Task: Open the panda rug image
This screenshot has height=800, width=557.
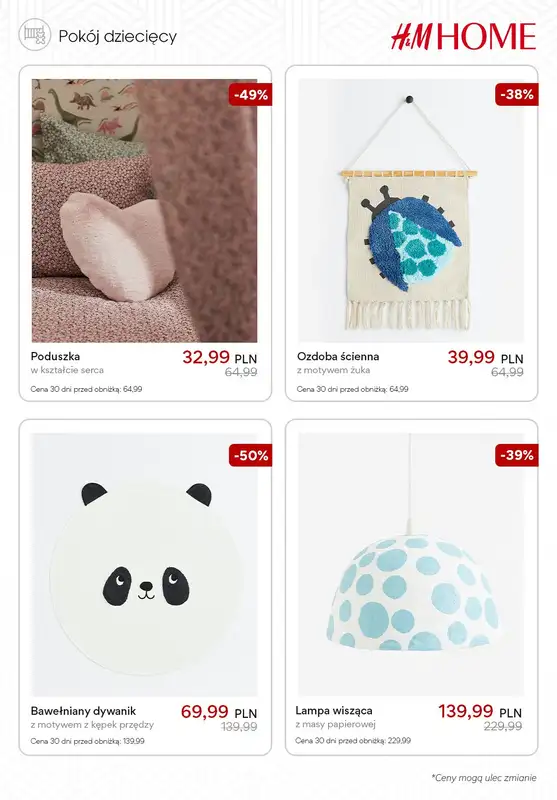Action: [x=144, y=565]
